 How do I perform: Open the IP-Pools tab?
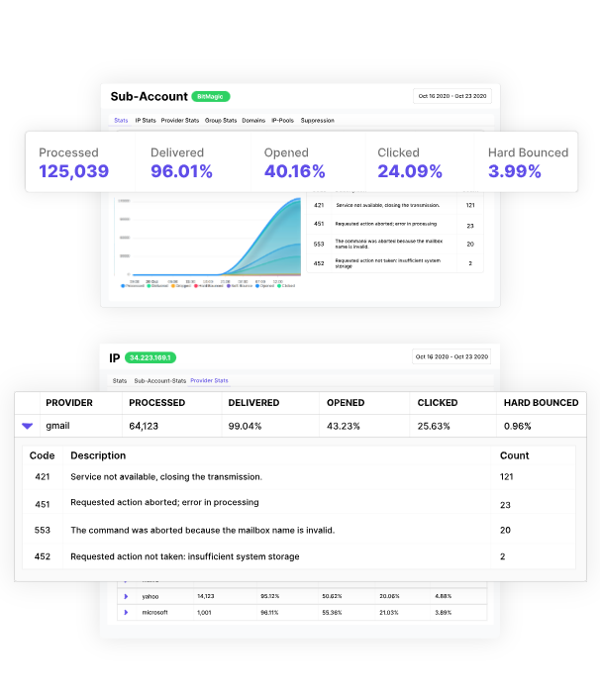point(282,121)
